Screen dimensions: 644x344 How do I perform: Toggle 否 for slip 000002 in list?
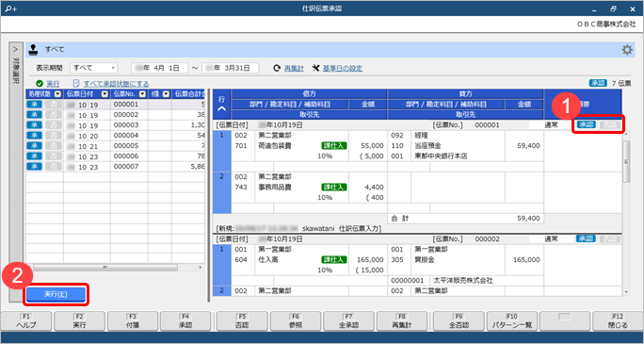click(54, 115)
